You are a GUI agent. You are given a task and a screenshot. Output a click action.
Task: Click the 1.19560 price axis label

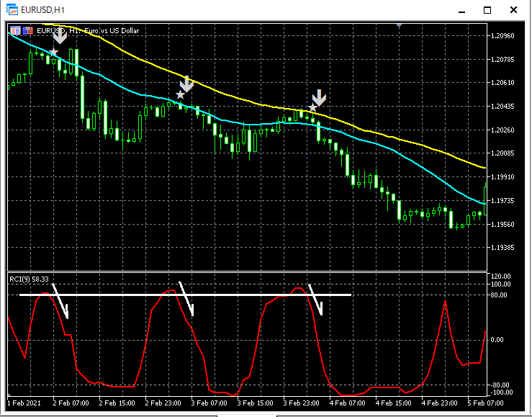click(502, 224)
